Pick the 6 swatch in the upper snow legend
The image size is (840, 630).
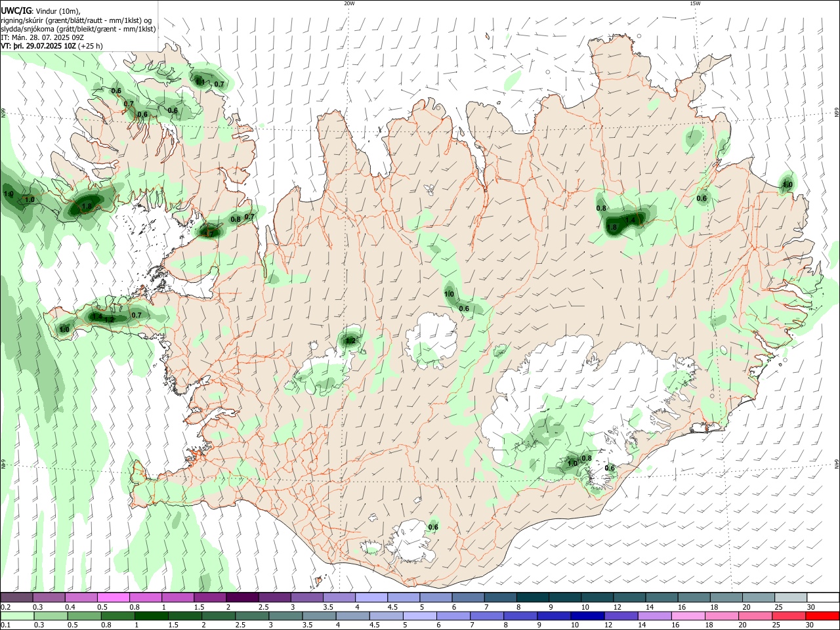(468, 597)
